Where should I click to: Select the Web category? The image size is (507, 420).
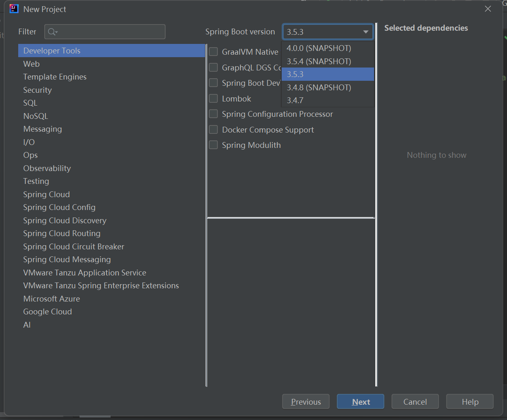(x=111, y=64)
